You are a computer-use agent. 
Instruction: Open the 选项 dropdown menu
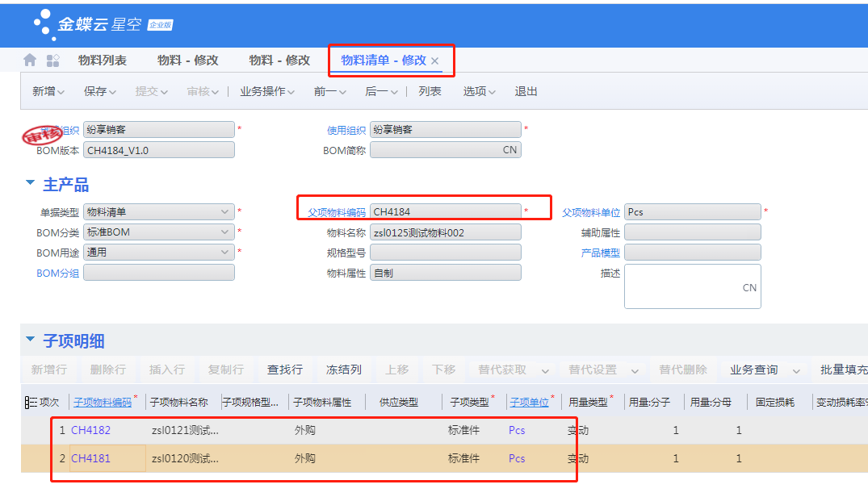coord(479,91)
